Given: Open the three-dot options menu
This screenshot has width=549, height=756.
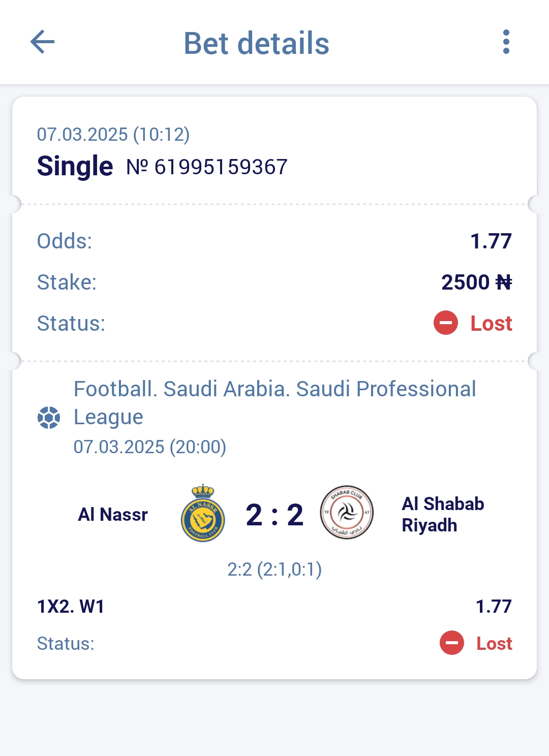Looking at the screenshot, I should click(506, 42).
